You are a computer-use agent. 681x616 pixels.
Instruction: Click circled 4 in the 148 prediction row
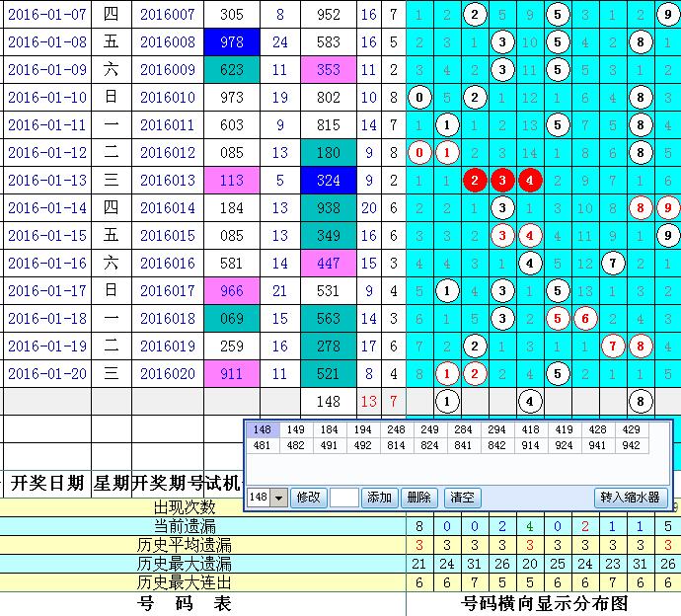point(529,402)
